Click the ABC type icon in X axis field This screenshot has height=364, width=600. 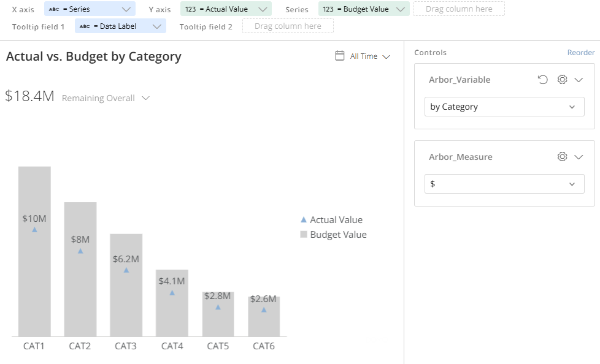[x=54, y=9]
